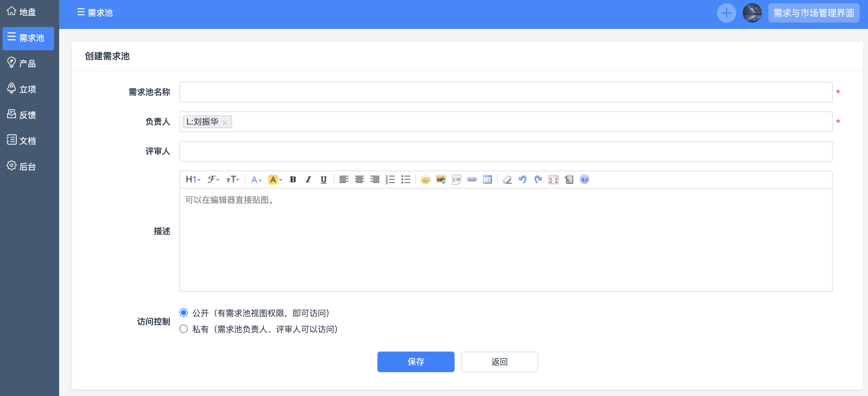
Task: Go to 文档 in the sidebar
Action: 27,140
